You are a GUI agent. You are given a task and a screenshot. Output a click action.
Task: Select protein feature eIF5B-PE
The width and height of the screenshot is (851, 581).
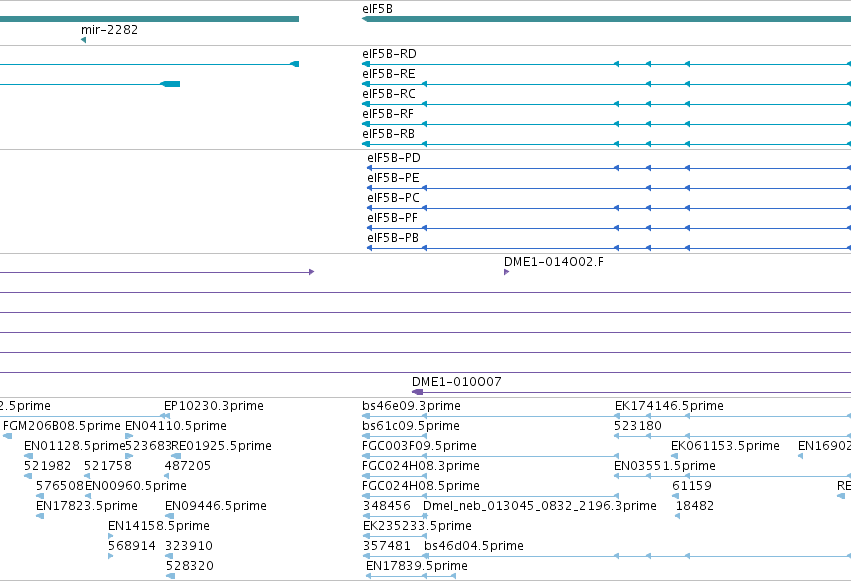pyautogui.click(x=393, y=178)
